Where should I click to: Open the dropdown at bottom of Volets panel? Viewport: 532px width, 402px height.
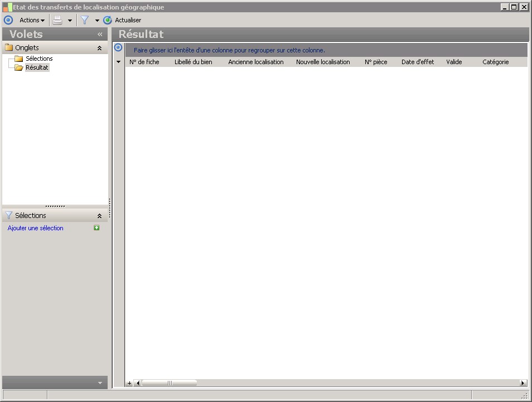coord(100,383)
